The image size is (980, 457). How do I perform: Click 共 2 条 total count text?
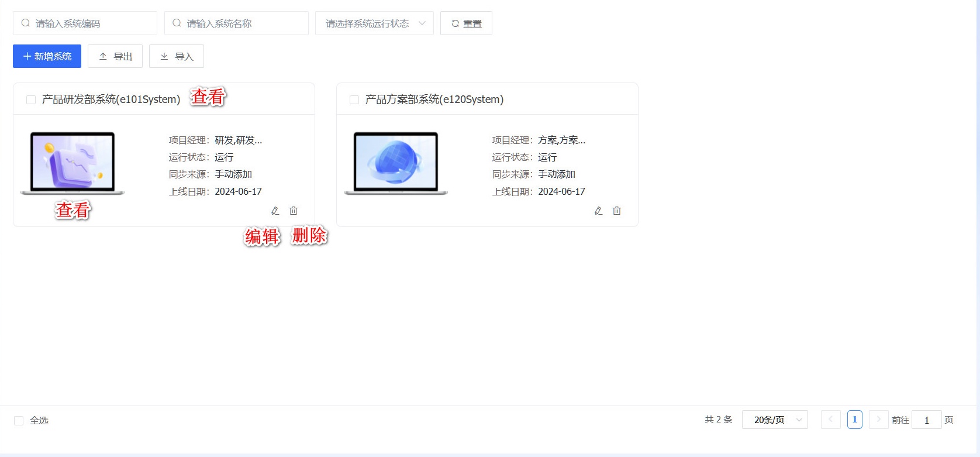click(x=719, y=420)
